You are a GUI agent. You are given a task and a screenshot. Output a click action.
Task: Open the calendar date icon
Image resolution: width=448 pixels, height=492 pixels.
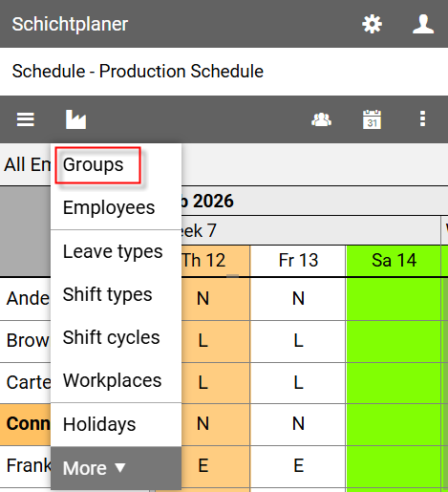[372, 119]
